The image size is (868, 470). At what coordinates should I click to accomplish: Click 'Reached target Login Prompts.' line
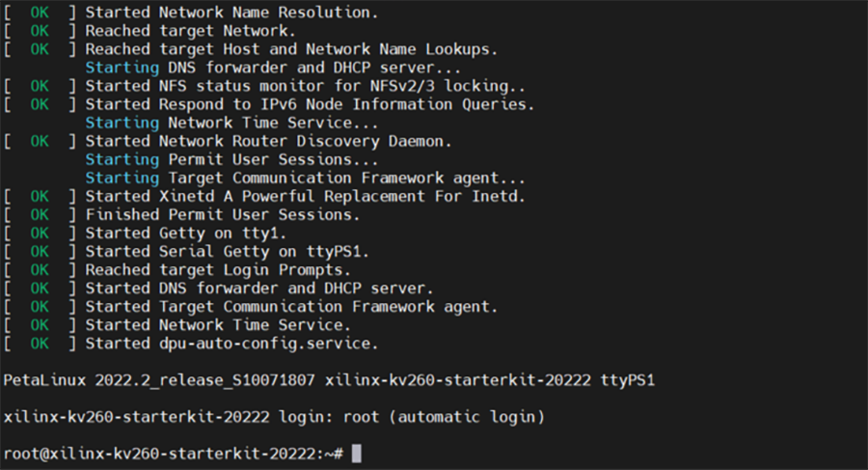point(177,270)
